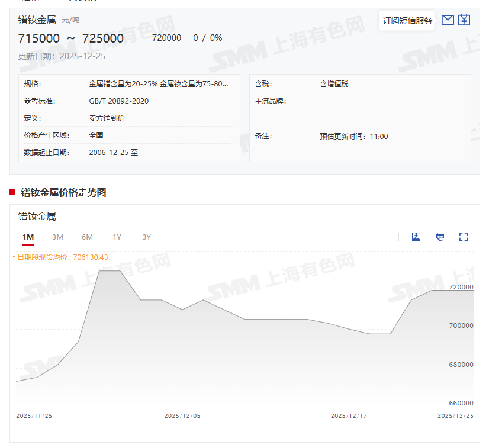Click the truncated 规格 specification text
The height and width of the screenshot is (448, 489).
pos(158,84)
